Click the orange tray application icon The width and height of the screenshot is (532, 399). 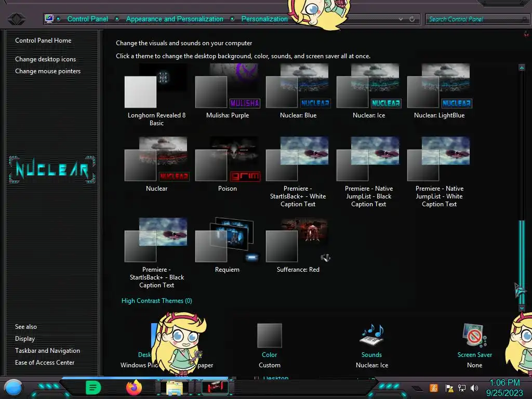(434, 388)
